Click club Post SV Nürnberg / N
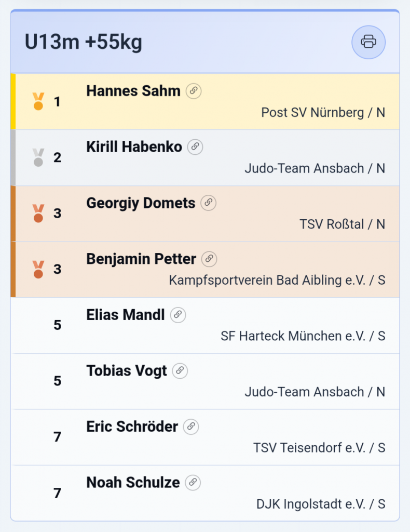410x532 pixels. pos(323,112)
